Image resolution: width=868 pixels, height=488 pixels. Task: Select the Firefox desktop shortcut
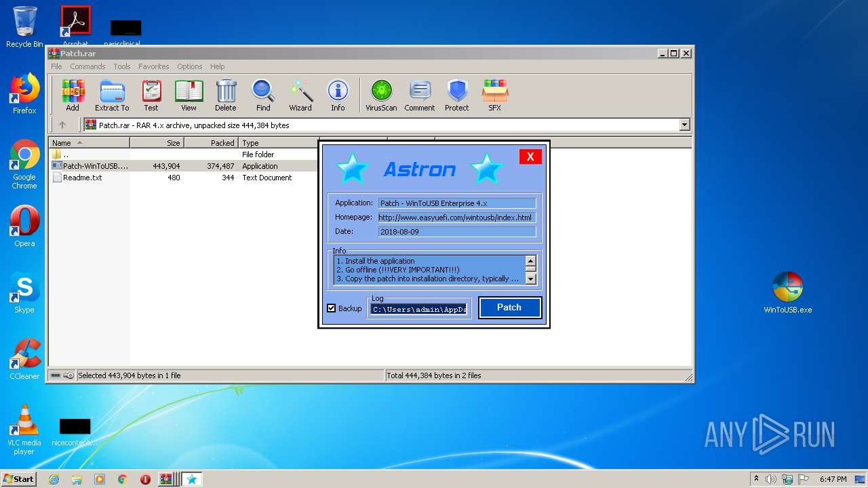[24, 94]
